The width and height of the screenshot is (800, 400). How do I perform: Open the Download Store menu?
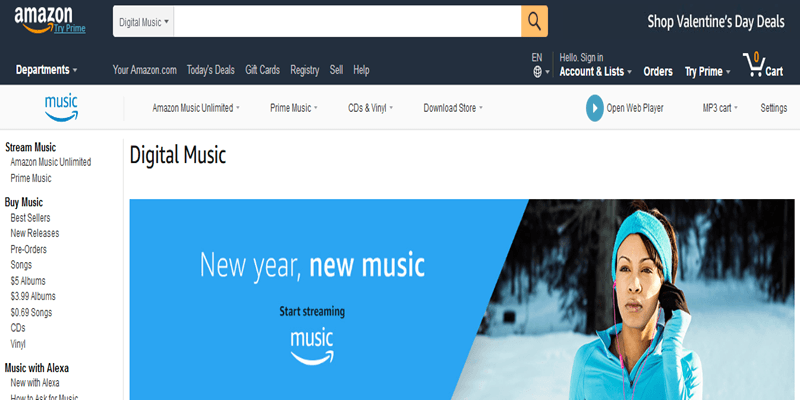(453, 108)
